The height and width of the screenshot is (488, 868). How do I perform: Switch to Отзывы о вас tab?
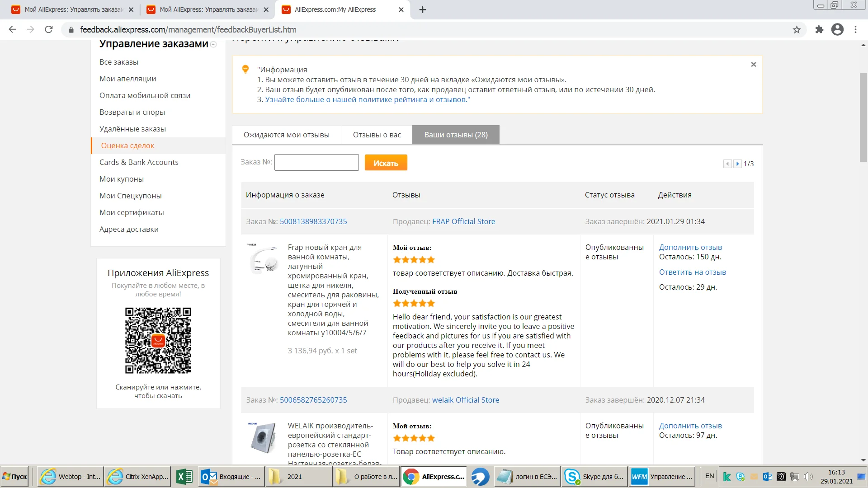tap(377, 135)
